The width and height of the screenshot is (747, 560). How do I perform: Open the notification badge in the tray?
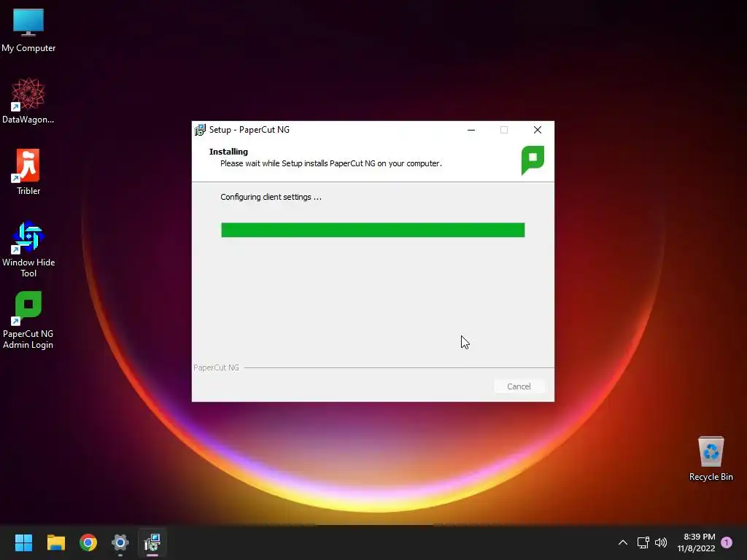click(727, 542)
